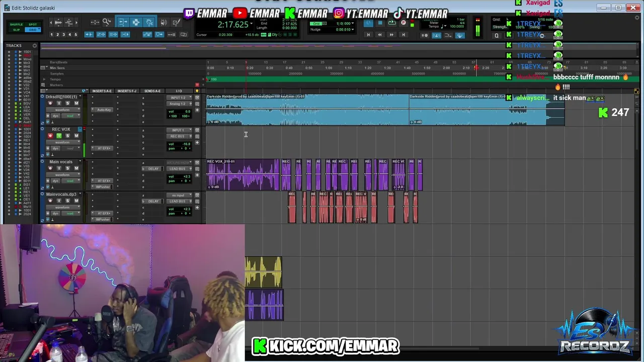Image resolution: width=644 pixels, height=362 pixels.
Task: Click Return to Zero transport button
Action: pos(368,35)
